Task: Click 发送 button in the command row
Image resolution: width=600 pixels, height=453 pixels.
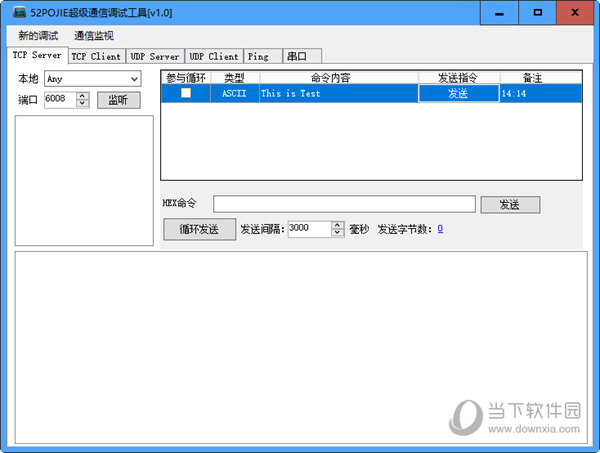Action: pos(458,93)
